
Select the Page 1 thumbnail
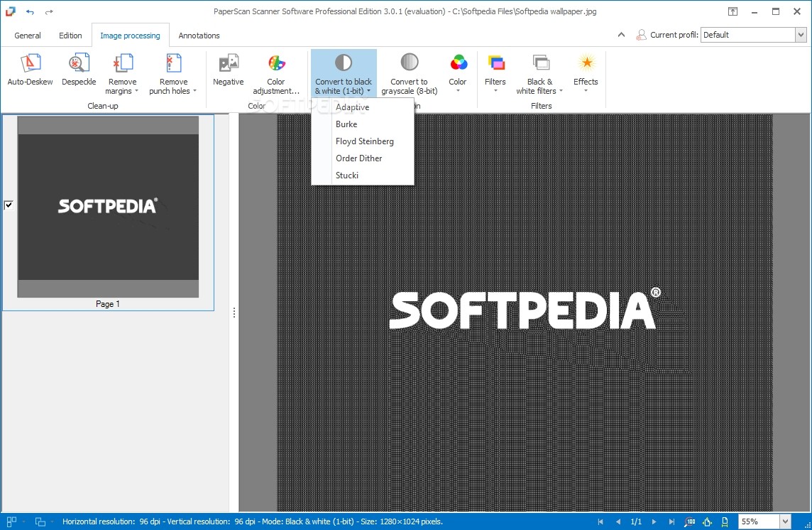tap(108, 207)
